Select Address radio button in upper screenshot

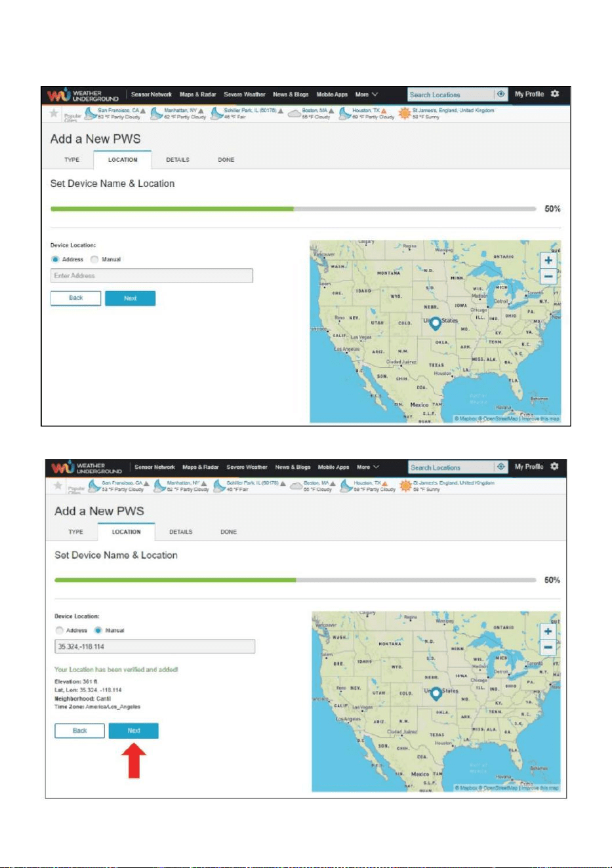[55, 260]
